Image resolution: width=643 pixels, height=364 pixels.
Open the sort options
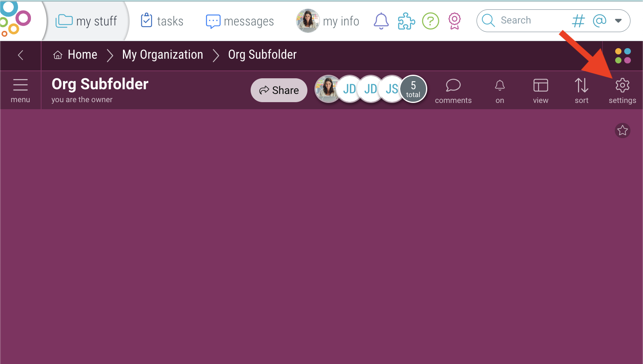582,90
